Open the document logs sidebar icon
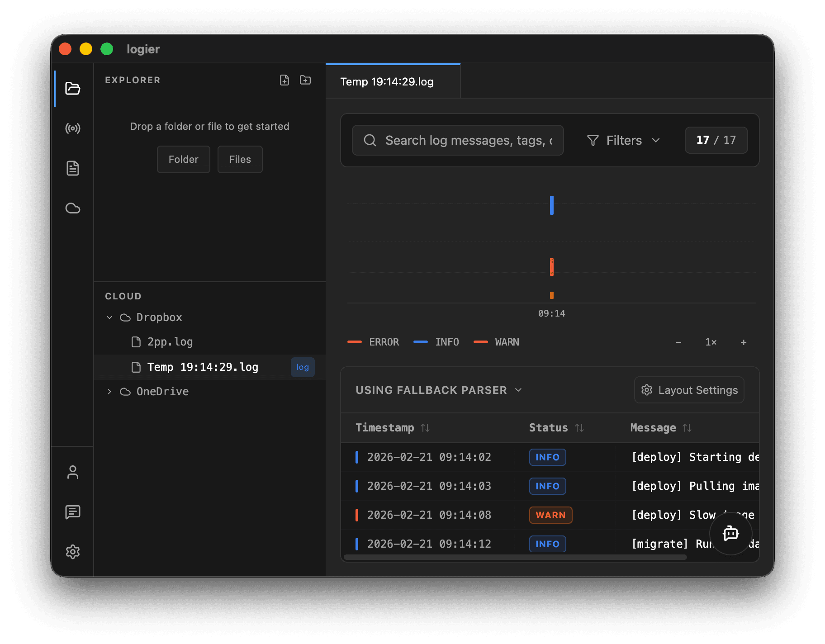 click(x=72, y=168)
